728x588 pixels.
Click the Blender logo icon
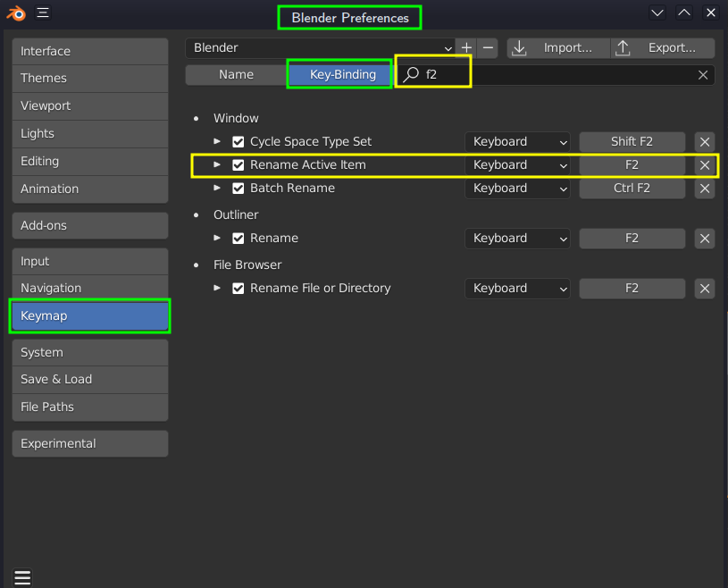pos(16,13)
